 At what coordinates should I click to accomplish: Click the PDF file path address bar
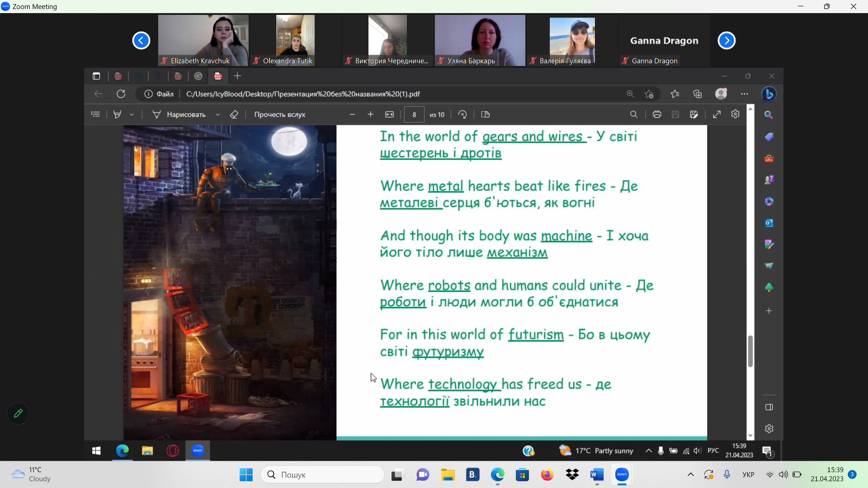tap(303, 94)
